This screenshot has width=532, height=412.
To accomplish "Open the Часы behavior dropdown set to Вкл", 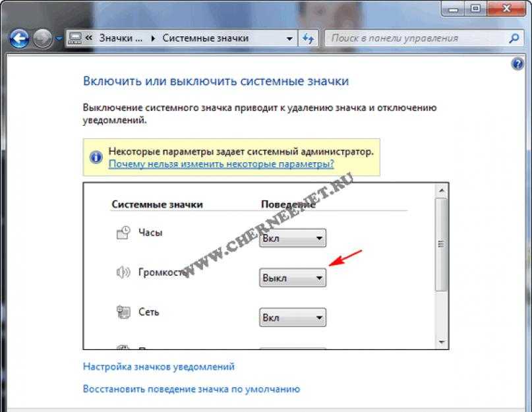I will (x=293, y=238).
